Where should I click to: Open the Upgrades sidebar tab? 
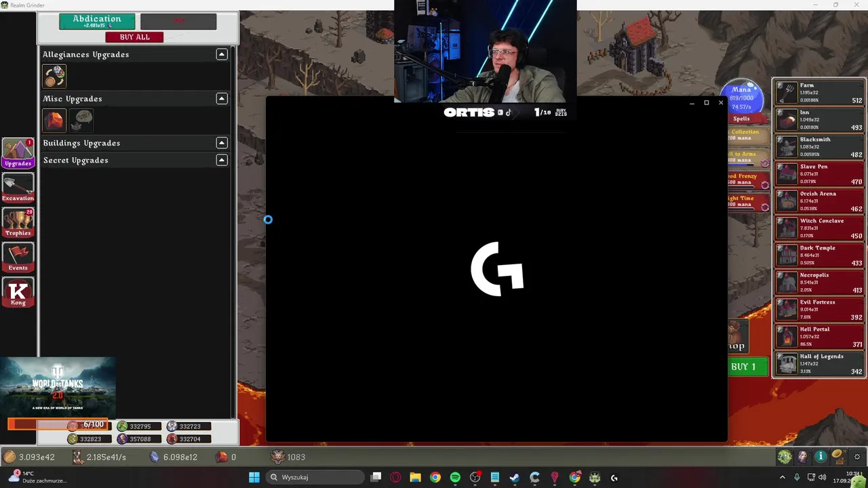[18, 153]
